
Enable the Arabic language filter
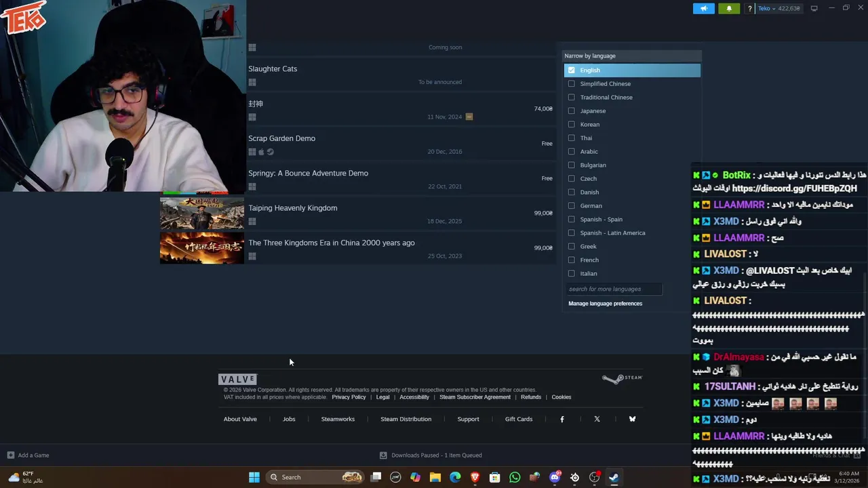571,151
